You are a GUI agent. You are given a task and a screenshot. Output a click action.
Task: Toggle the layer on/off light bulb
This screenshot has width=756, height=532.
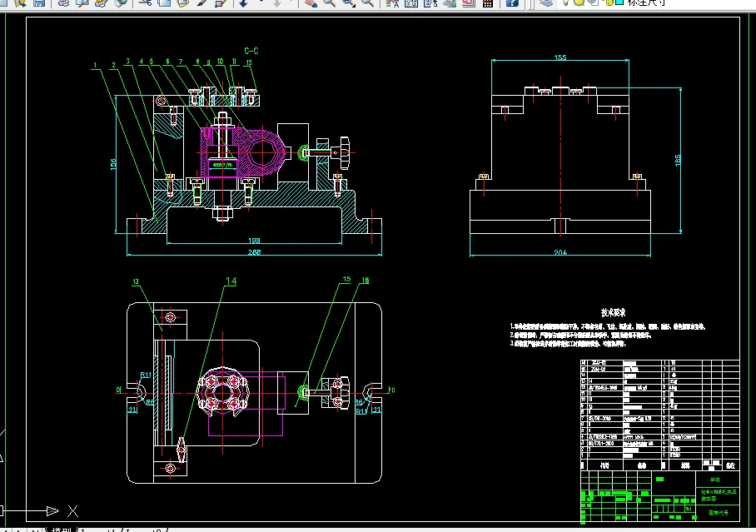(x=565, y=2)
